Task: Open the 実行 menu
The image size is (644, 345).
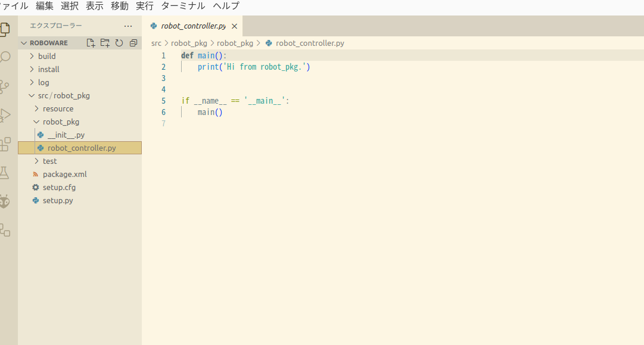Action: (x=144, y=6)
